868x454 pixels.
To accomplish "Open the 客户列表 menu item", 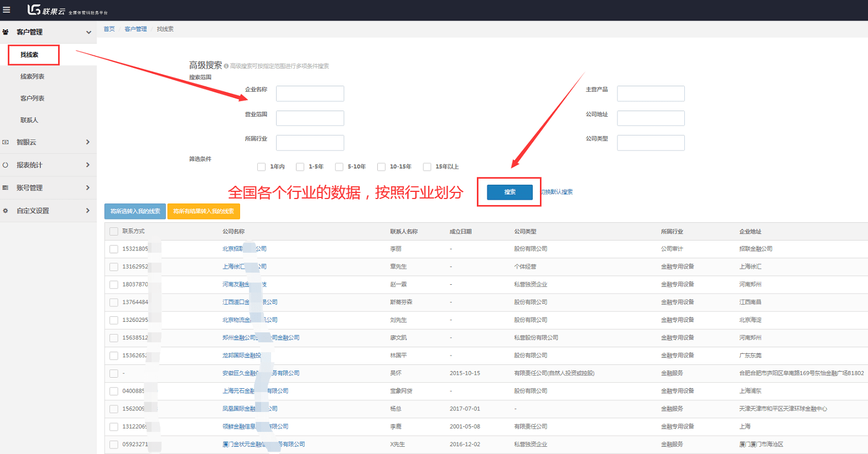I will pyautogui.click(x=32, y=98).
